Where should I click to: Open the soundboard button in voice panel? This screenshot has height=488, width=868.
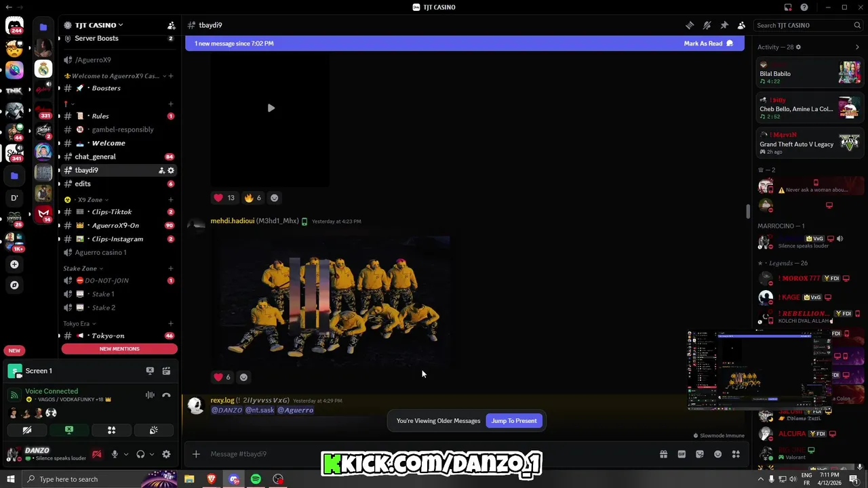(153, 430)
